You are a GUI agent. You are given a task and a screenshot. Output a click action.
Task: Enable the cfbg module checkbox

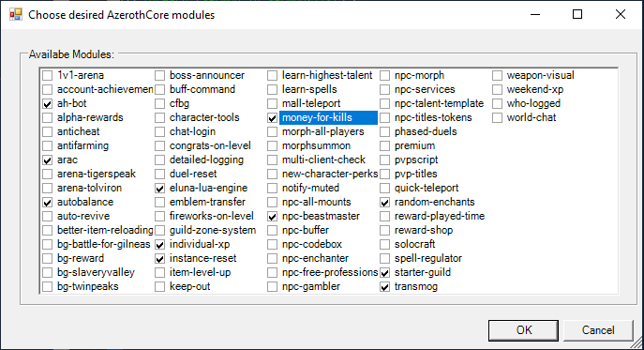pyautogui.click(x=159, y=103)
